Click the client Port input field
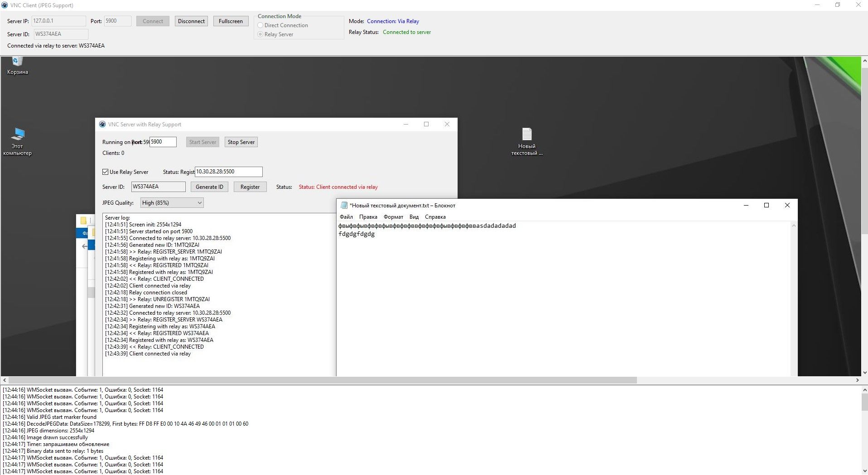 (x=118, y=21)
